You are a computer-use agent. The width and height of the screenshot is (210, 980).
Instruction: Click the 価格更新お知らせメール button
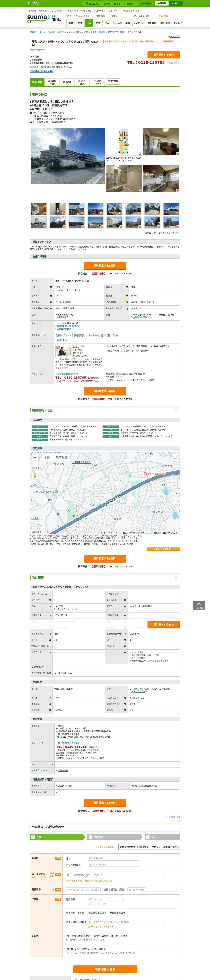(115, 41)
